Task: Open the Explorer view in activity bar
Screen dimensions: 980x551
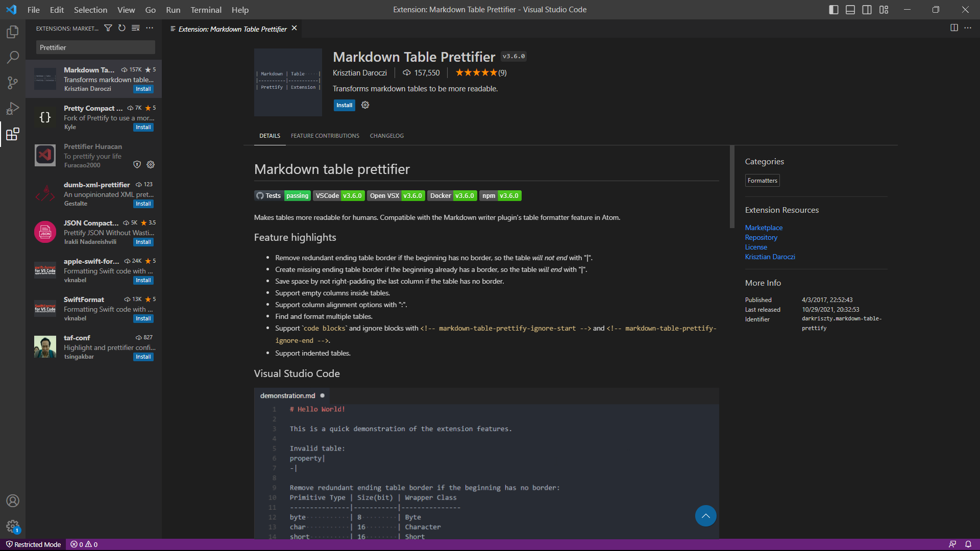Action: point(13,32)
